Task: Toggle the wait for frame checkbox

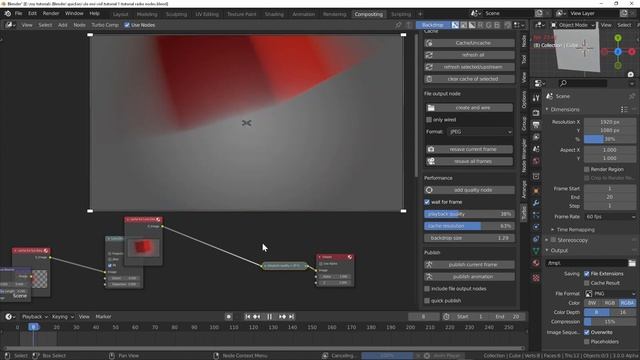Action: (x=427, y=202)
